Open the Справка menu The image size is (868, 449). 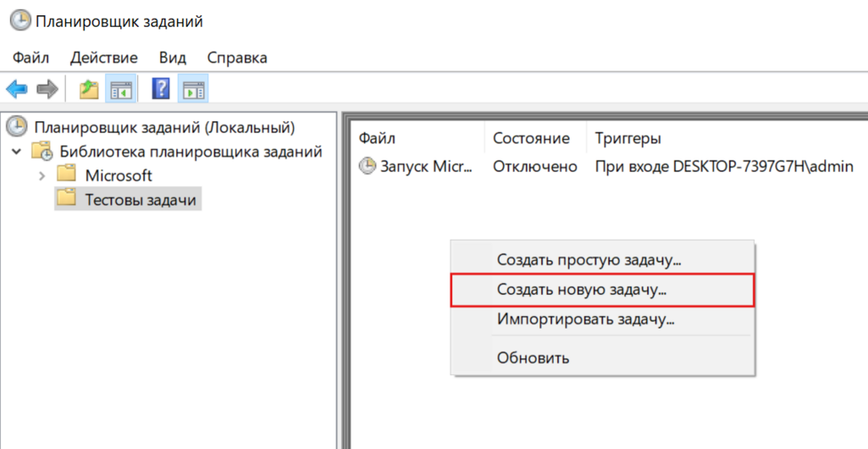tap(237, 58)
